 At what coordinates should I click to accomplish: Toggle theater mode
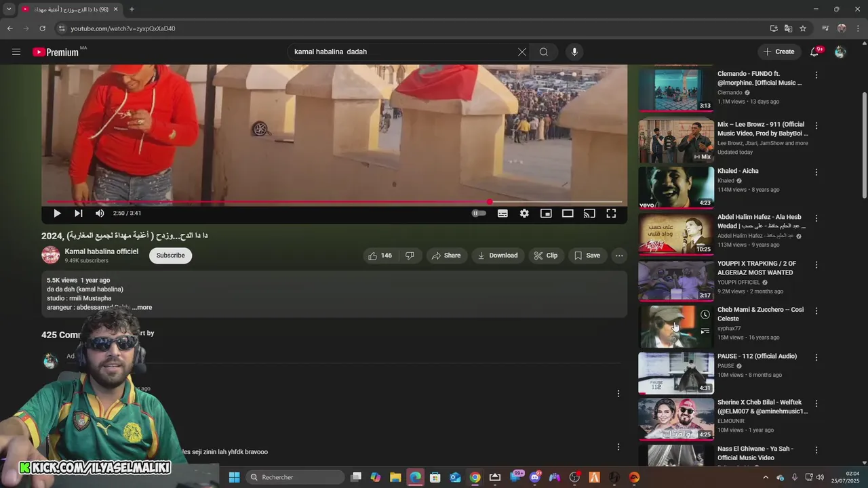point(568,213)
